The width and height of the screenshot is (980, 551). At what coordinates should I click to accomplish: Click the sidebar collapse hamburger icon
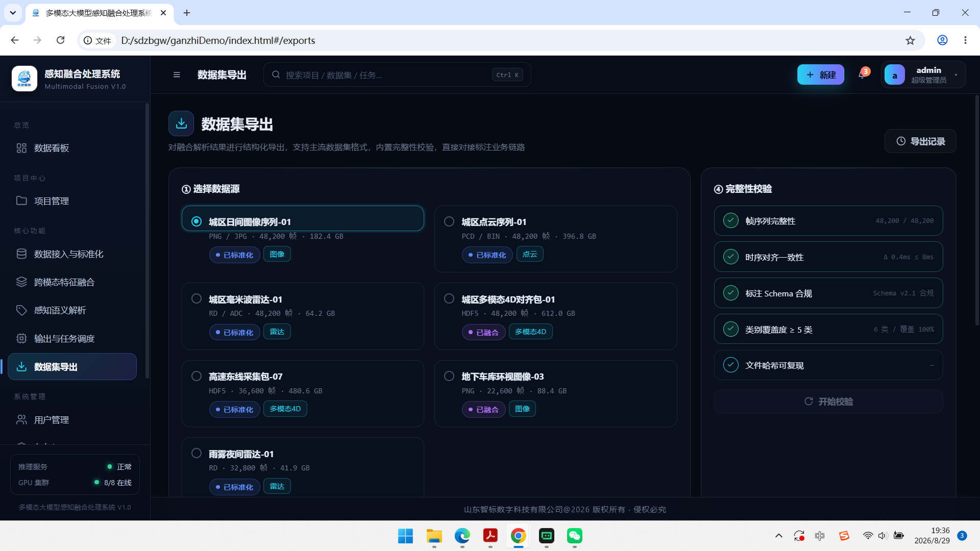pos(177,75)
